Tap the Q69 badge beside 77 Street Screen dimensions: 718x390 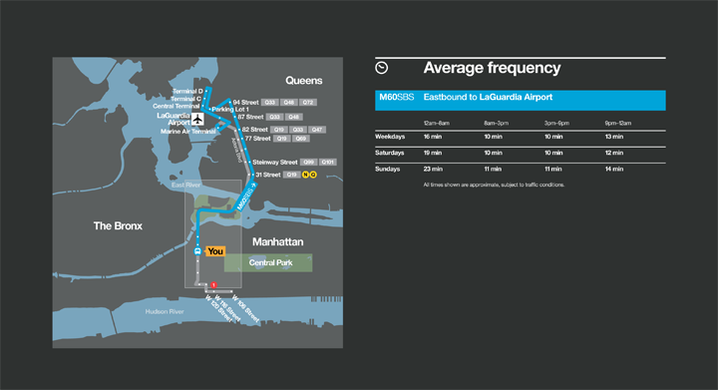(x=301, y=138)
